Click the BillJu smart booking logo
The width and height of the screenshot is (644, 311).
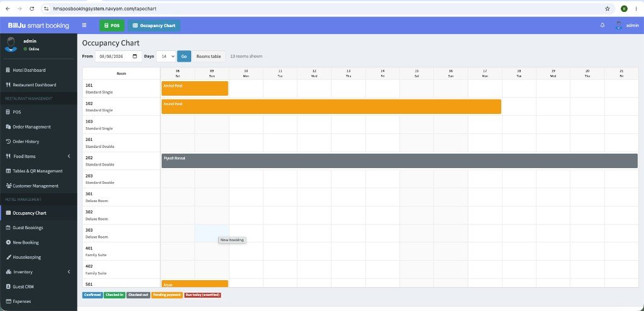point(38,26)
